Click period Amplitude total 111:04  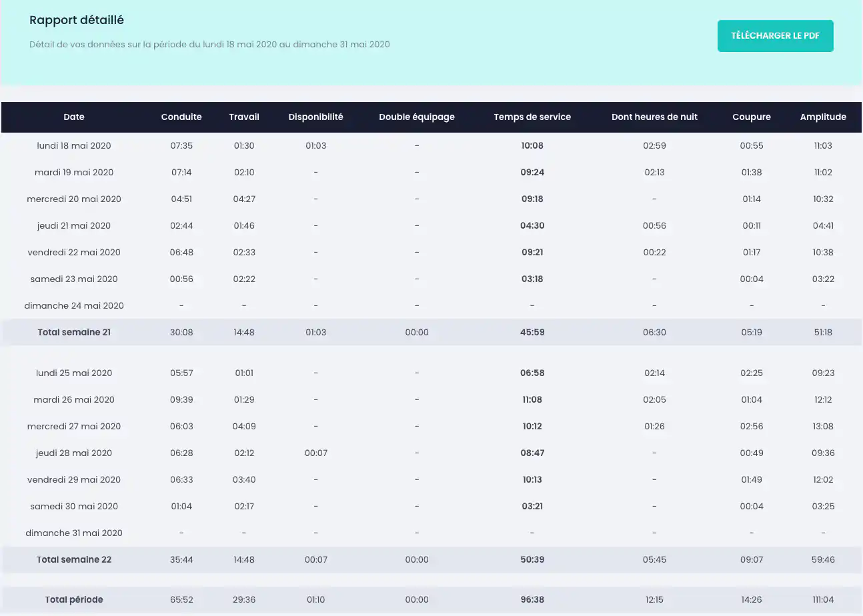[823, 599]
